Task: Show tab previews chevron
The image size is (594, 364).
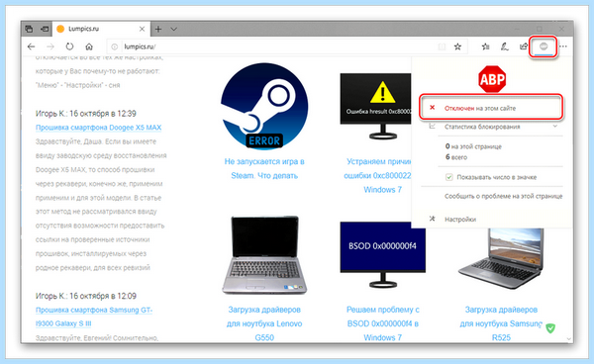Action: (173, 29)
